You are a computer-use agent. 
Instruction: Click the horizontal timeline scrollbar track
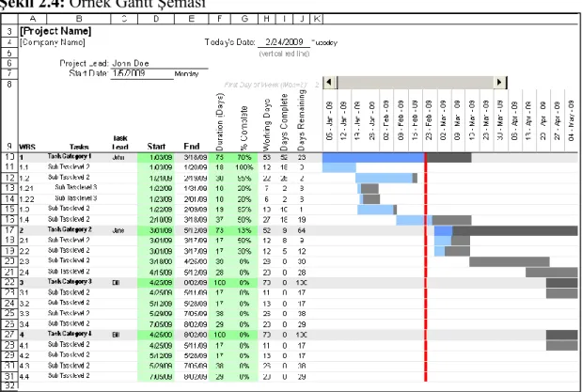pos(415,83)
